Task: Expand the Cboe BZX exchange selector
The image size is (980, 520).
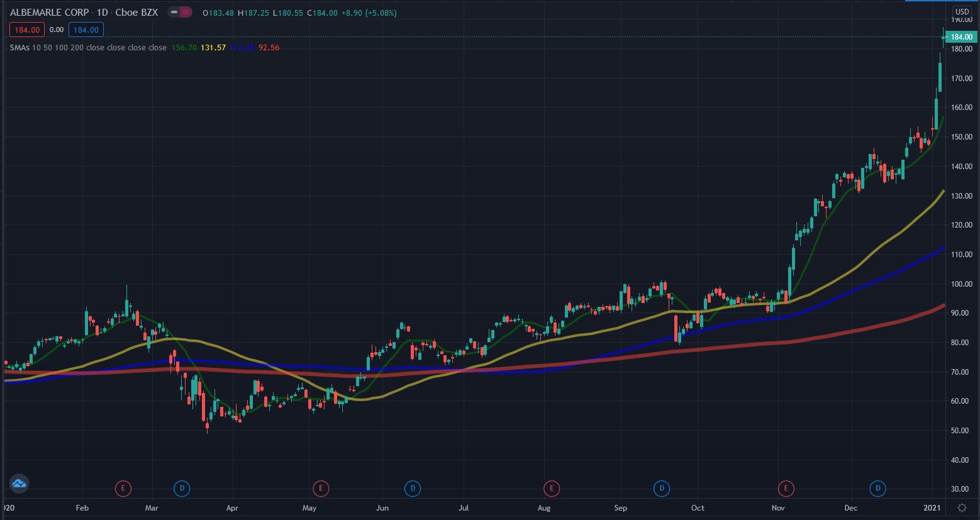Action: pyautogui.click(x=138, y=12)
